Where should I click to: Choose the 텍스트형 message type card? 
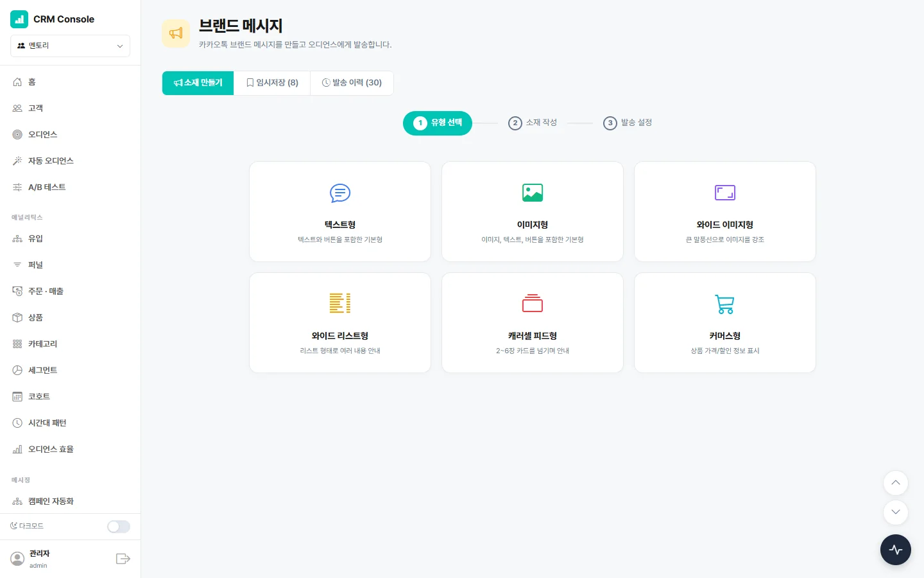[340, 212]
